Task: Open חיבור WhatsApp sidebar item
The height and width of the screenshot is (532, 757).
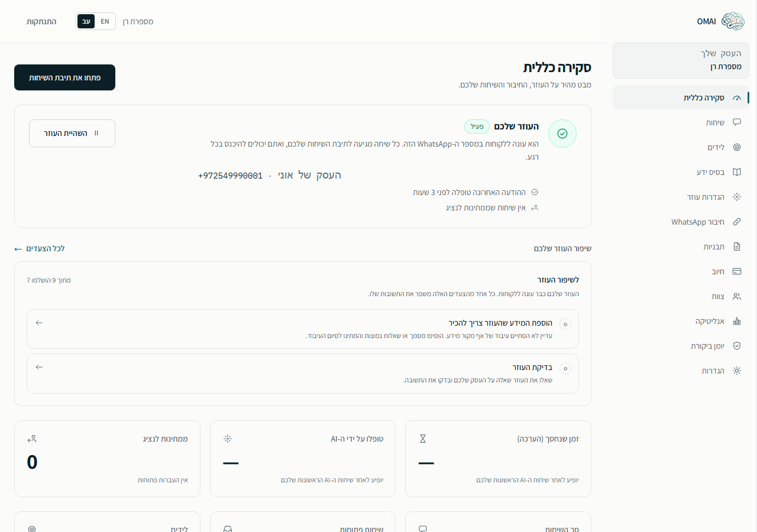Action: (x=681, y=222)
